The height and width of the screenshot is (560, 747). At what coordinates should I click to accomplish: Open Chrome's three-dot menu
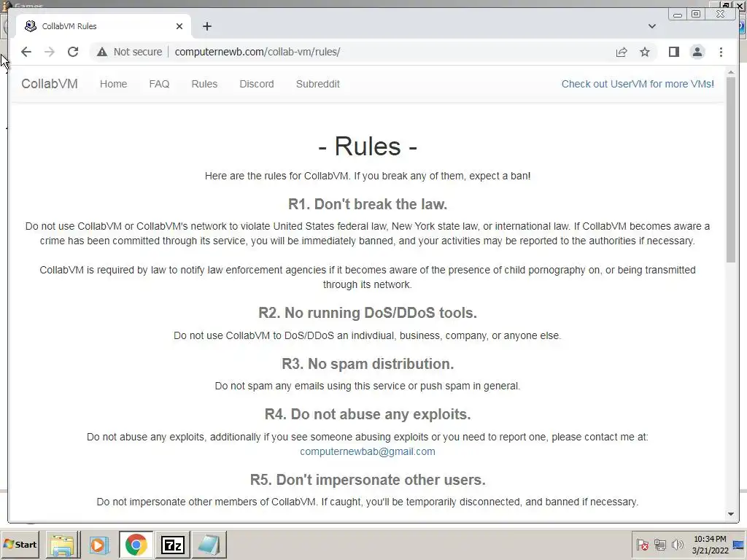pos(721,52)
